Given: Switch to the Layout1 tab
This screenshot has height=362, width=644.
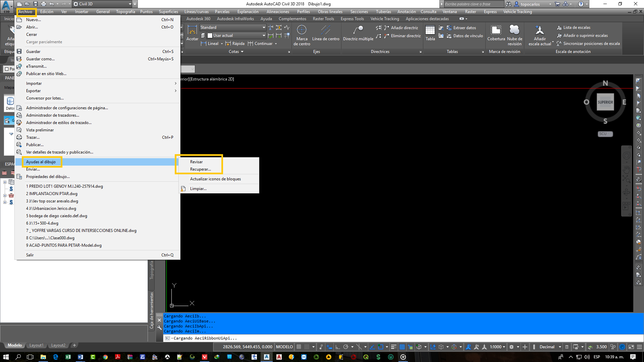Looking at the screenshot, I should point(36,345).
